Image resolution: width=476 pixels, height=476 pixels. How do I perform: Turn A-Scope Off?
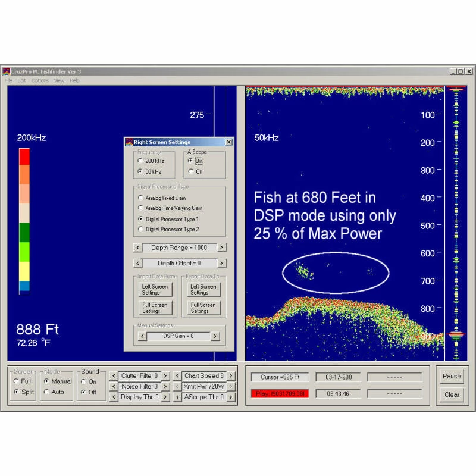point(190,171)
